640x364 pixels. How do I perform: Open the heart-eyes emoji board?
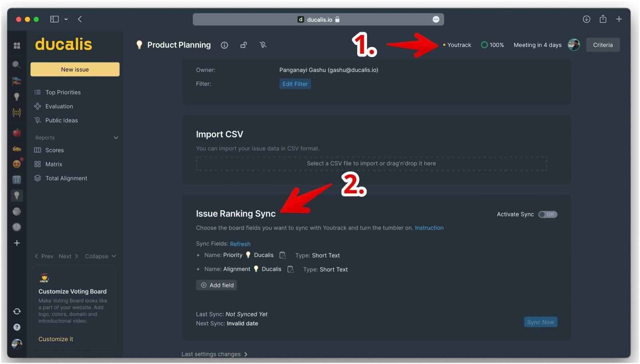(17, 164)
